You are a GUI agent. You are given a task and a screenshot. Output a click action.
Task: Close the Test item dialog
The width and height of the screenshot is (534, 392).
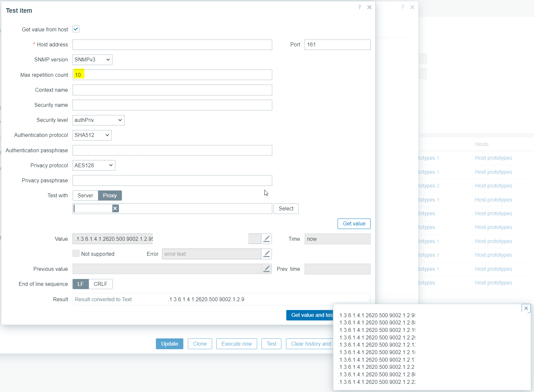(369, 7)
